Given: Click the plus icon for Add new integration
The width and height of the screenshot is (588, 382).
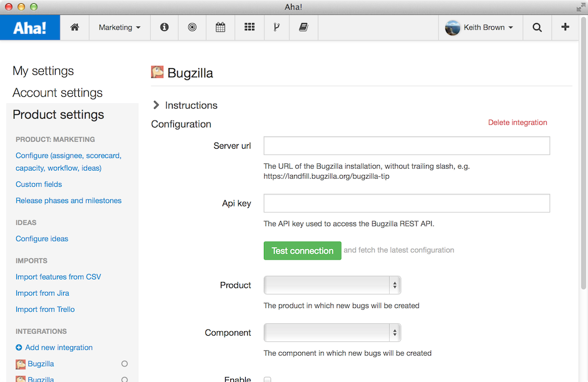Looking at the screenshot, I should point(19,348).
